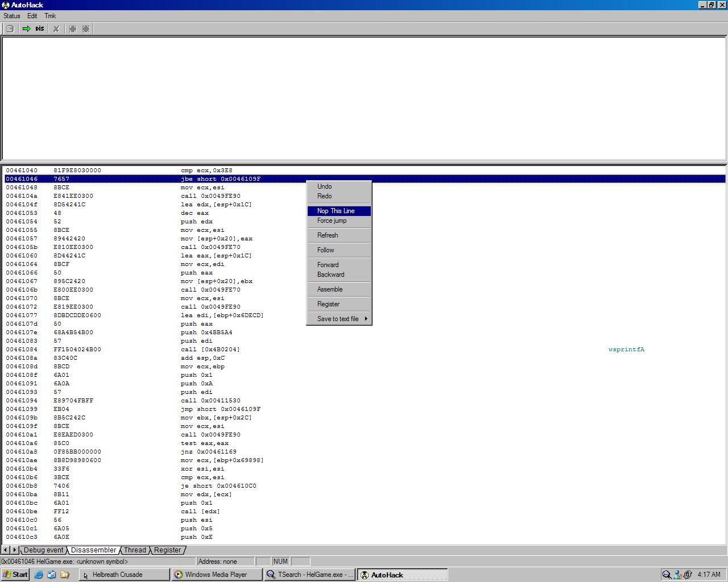
Task: Click the magnifier icon in system tray
Action: click(667, 575)
